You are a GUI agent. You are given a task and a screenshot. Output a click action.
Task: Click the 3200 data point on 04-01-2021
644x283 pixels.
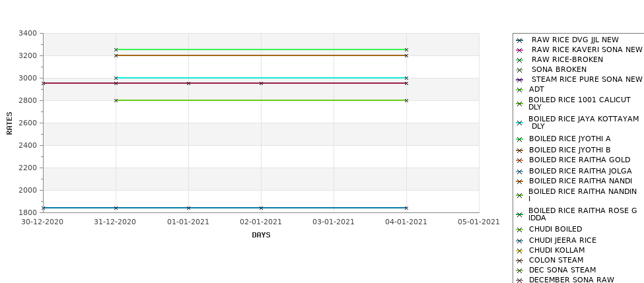click(x=406, y=55)
